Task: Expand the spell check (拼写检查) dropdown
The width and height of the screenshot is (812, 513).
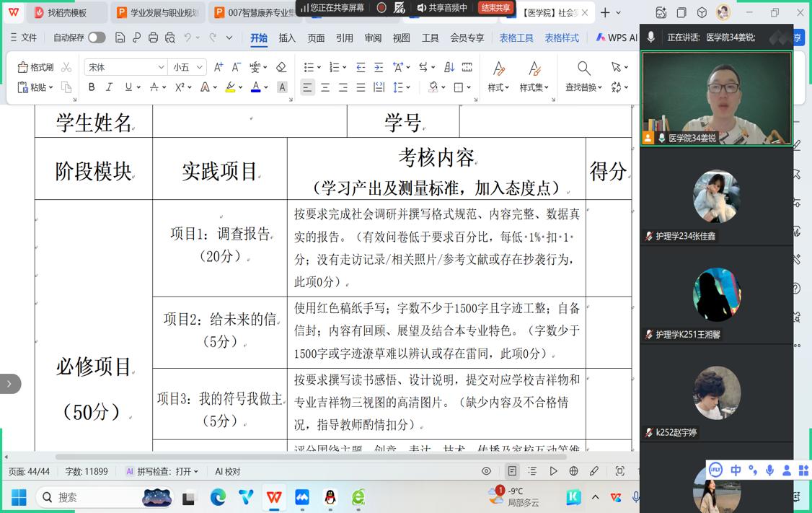Action: (x=196, y=472)
